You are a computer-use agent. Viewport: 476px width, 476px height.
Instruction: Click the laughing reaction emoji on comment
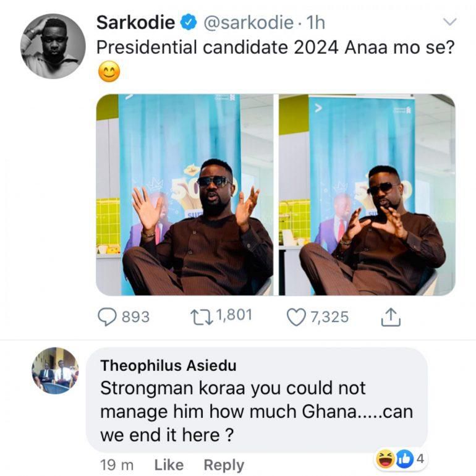click(x=385, y=459)
